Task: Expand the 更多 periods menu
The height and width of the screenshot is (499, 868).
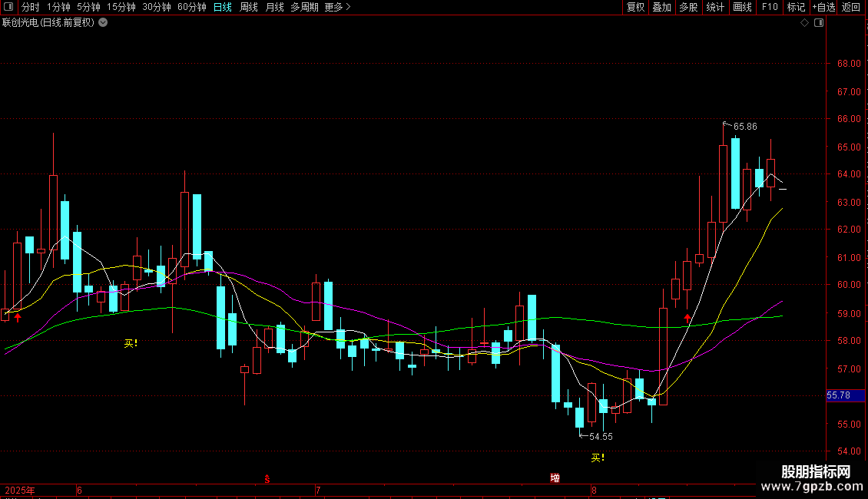Action: point(338,7)
